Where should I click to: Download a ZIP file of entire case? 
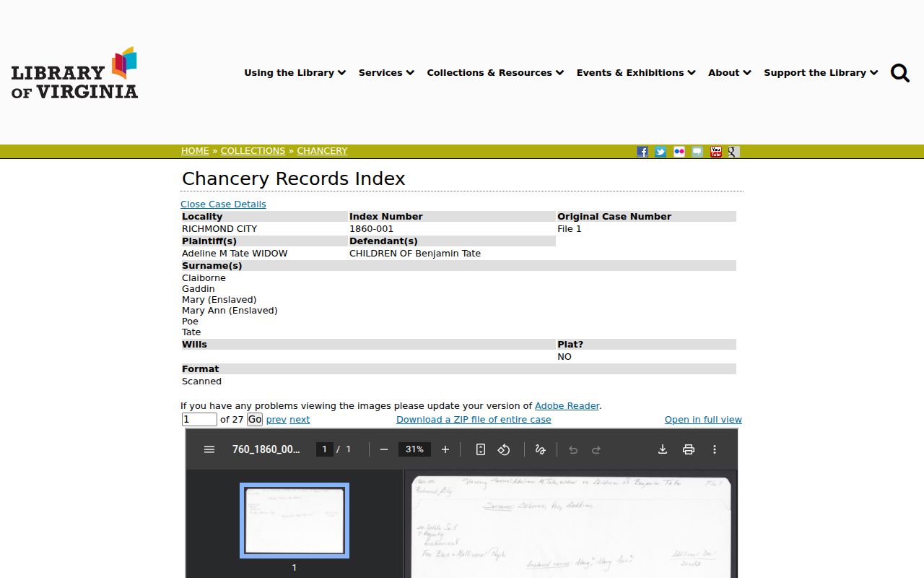coord(474,420)
